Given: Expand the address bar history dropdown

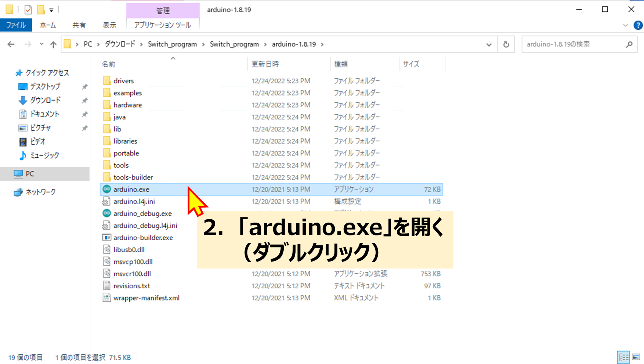Looking at the screenshot, I should pos(489,44).
